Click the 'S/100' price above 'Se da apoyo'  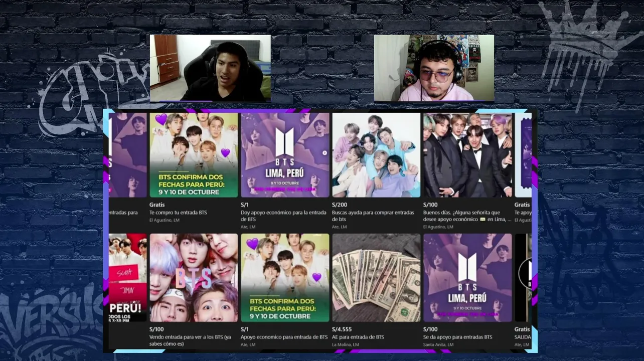[430, 329]
